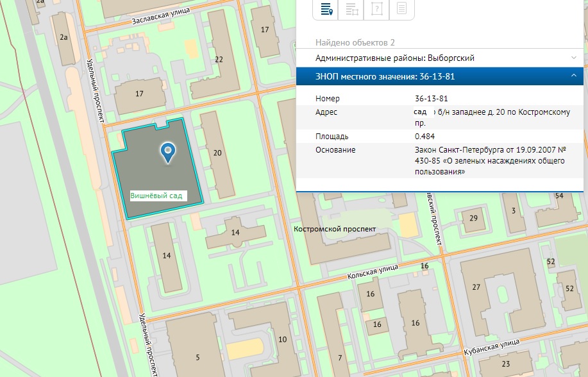The width and height of the screenshot is (588, 377).
Task: Select building 5 on the map
Action: 197,356
